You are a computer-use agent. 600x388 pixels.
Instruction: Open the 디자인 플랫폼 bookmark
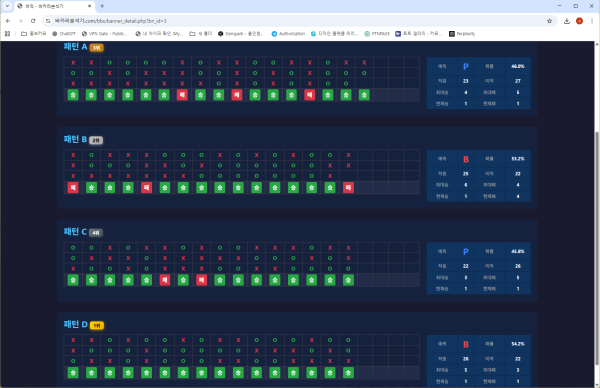tap(334, 34)
